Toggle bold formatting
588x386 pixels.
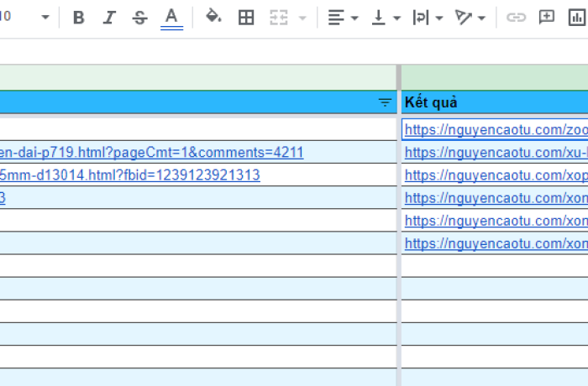click(79, 18)
